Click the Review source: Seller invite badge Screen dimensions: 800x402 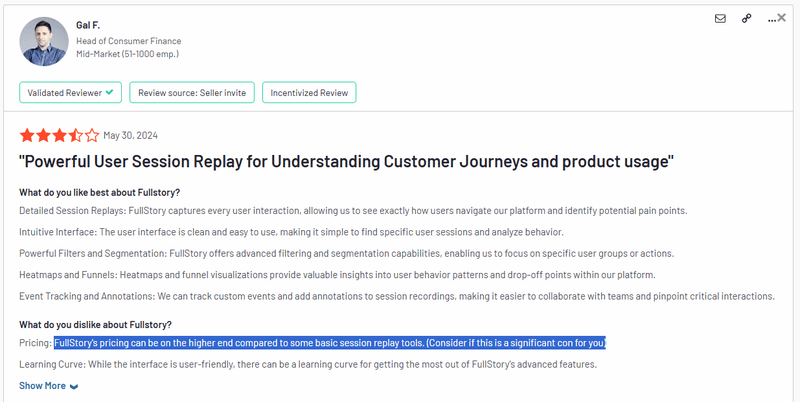(x=192, y=92)
